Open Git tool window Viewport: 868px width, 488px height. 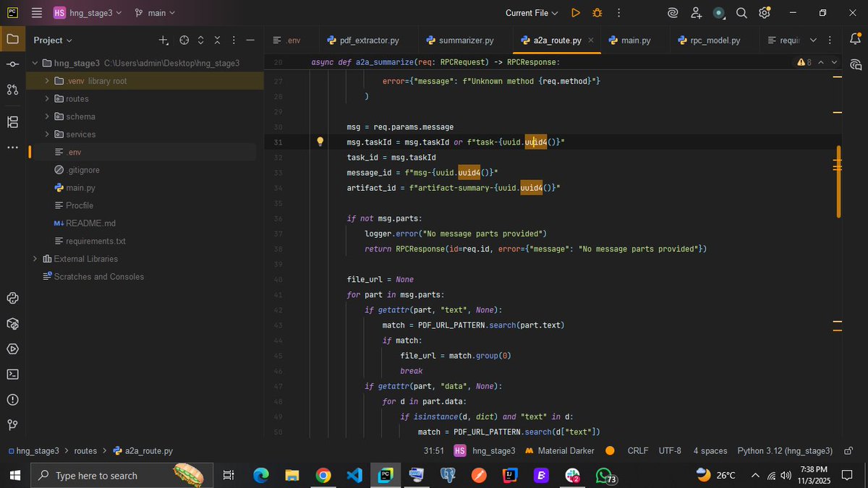(x=12, y=424)
